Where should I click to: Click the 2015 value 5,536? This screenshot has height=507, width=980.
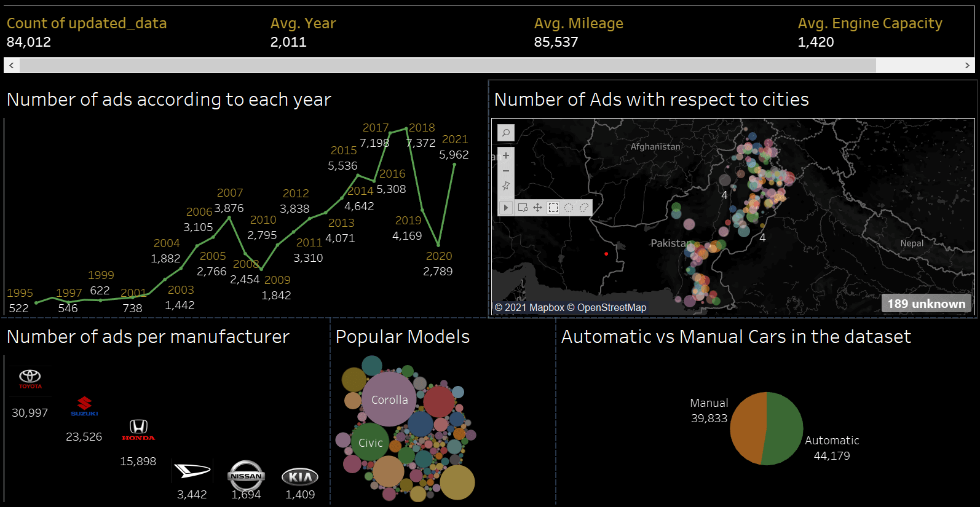coord(342,166)
